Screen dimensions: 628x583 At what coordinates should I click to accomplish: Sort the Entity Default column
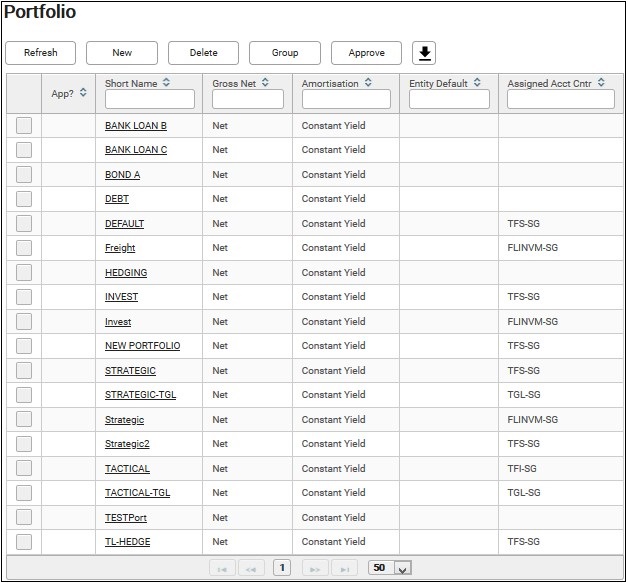pyautogui.click(x=477, y=82)
